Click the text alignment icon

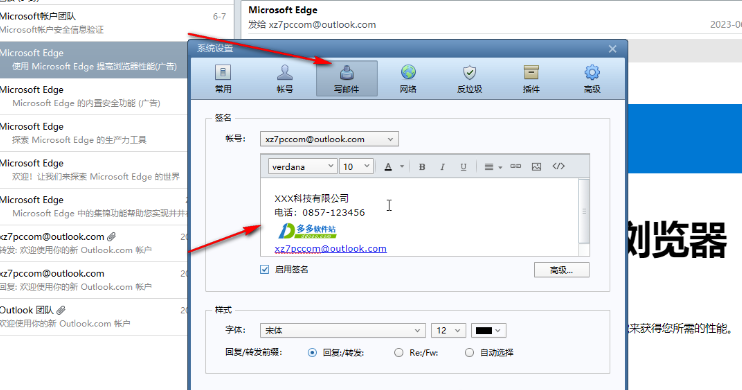click(489, 167)
